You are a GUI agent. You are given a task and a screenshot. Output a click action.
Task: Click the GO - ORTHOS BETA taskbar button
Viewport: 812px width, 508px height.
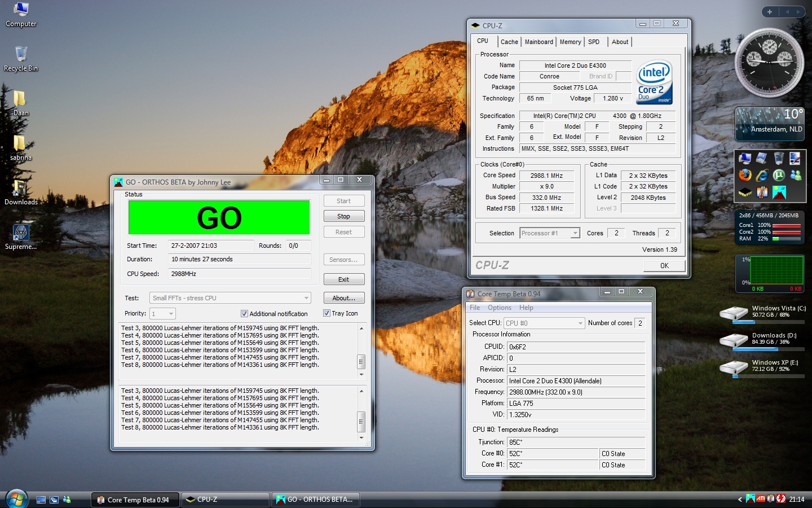315,500
